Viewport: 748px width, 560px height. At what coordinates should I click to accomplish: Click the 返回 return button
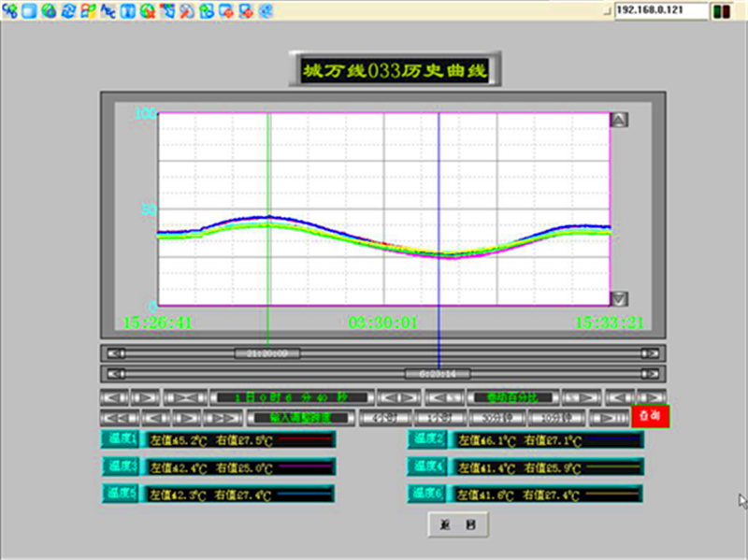(458, 525)
